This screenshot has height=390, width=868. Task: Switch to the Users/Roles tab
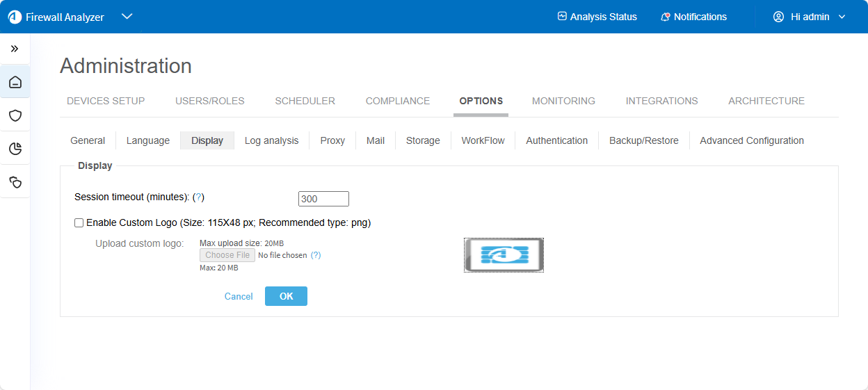[x=210, y=101]
